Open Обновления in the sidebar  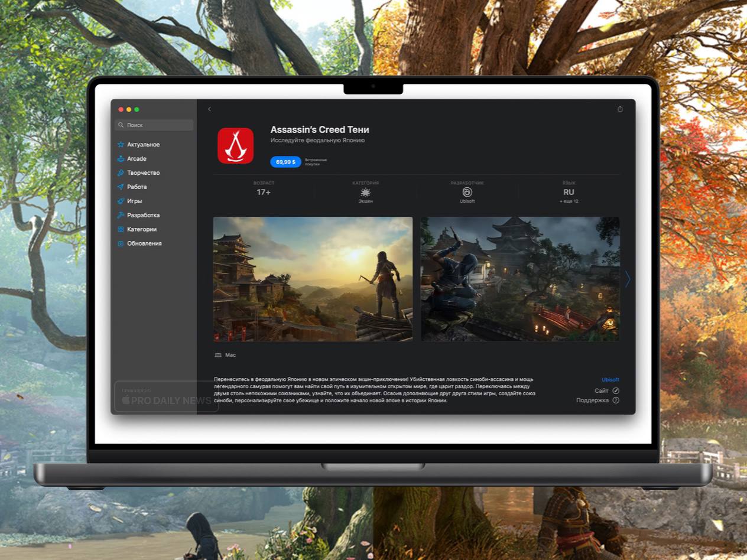click(144, 243)
